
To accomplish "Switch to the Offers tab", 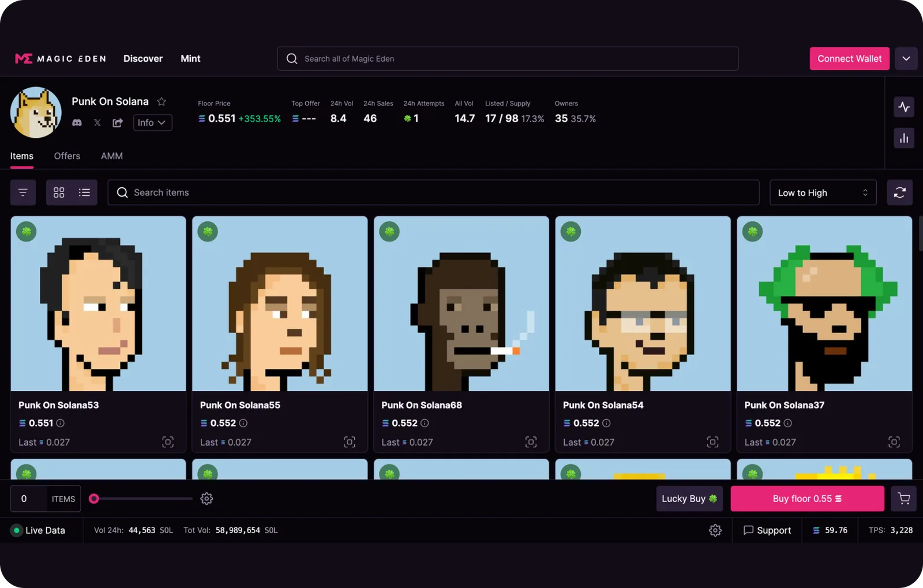I will click(67, 156).
